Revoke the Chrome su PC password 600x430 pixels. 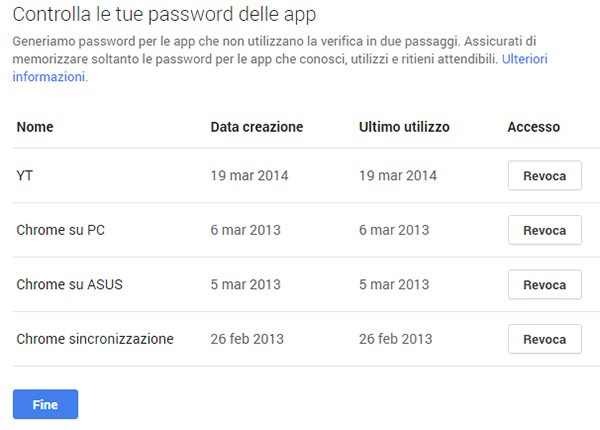[x=544, y=230]
